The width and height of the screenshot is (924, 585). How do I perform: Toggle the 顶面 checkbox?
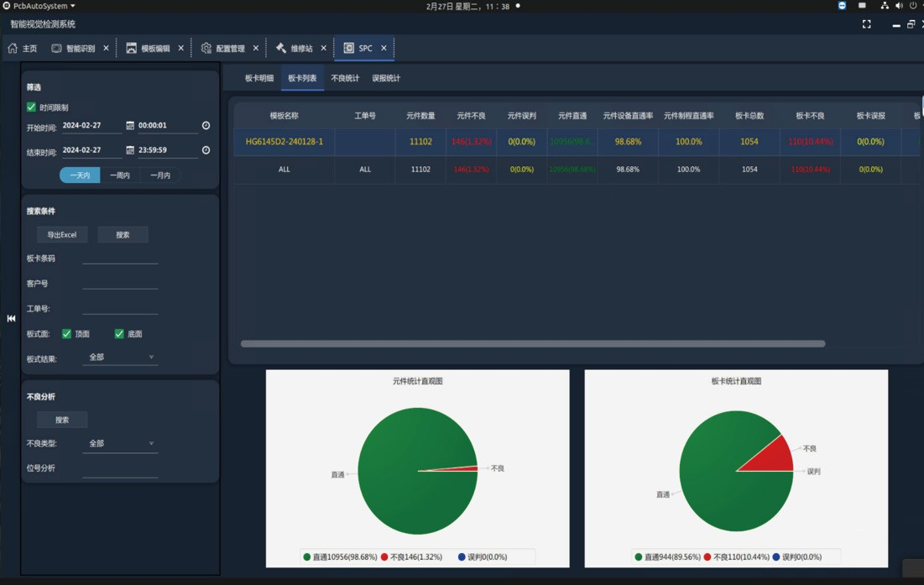(x=66, y=333)
